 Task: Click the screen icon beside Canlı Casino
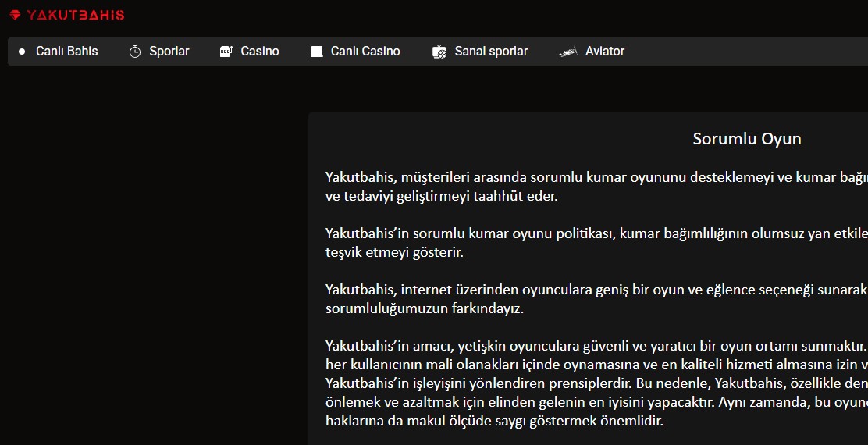317,52
